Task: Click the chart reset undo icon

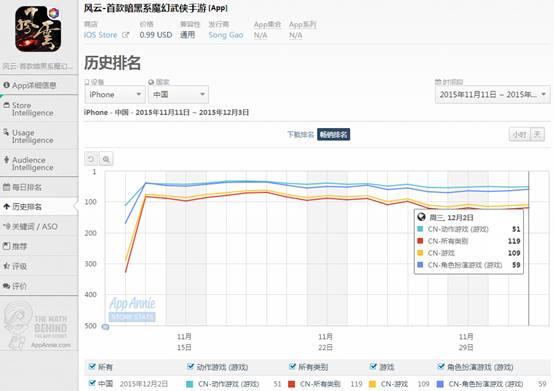Action: click(91, 159)
